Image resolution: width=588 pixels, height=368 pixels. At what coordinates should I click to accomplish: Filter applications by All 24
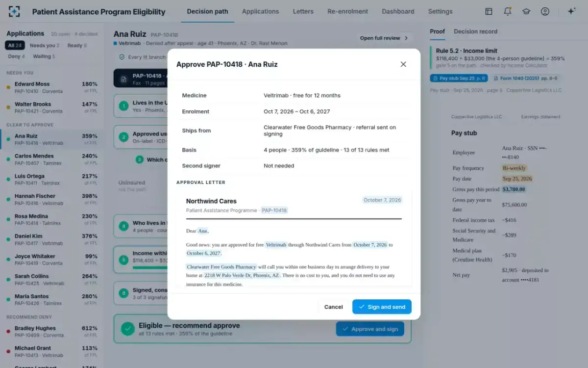(x=15, y=46)
